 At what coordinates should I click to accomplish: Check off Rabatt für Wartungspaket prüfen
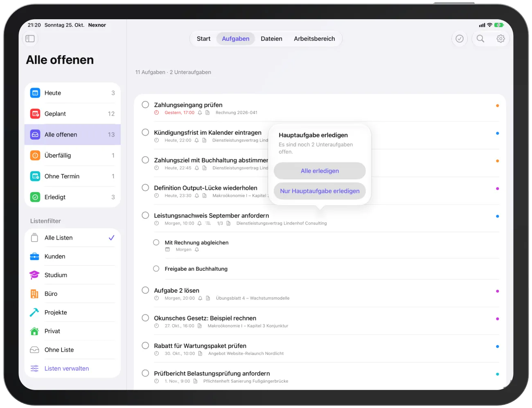pyautogui.click(x=145, y=345)
